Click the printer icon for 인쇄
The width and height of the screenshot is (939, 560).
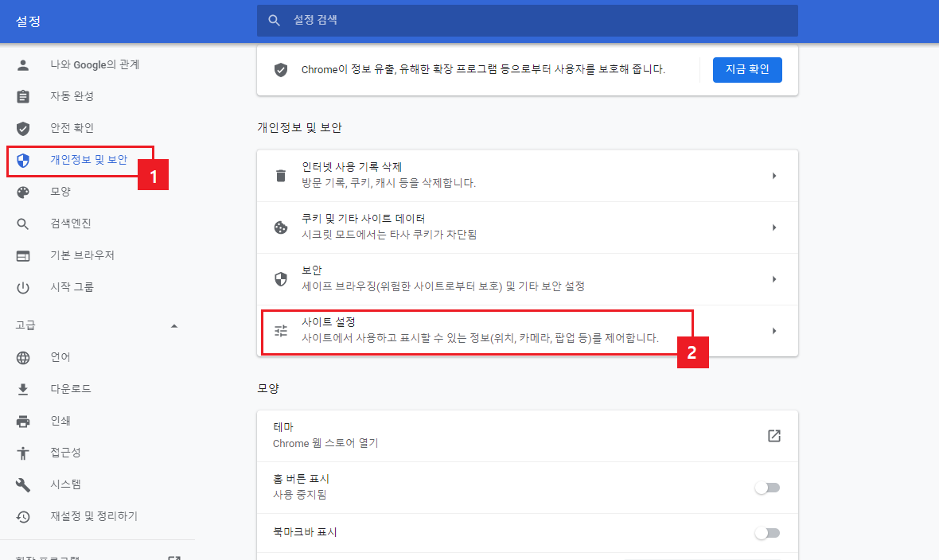pos(23,421)
